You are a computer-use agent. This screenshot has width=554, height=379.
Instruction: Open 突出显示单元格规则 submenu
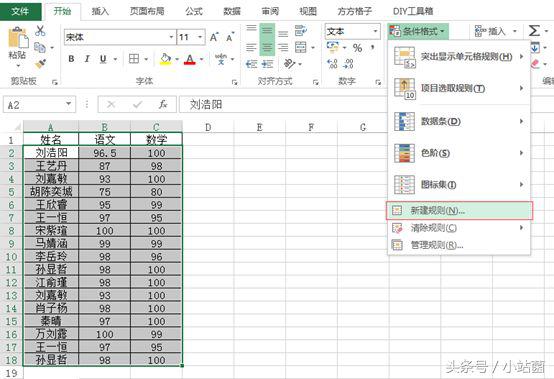click(x=459, y=57)
